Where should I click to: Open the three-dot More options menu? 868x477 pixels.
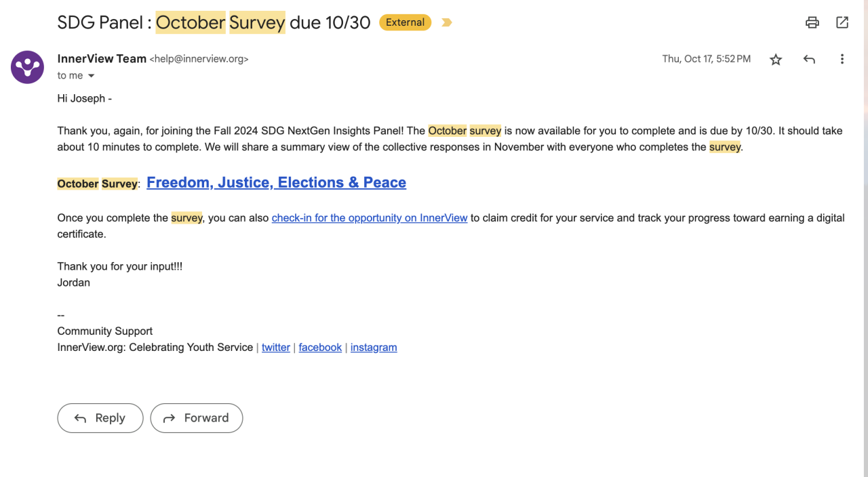842,60
